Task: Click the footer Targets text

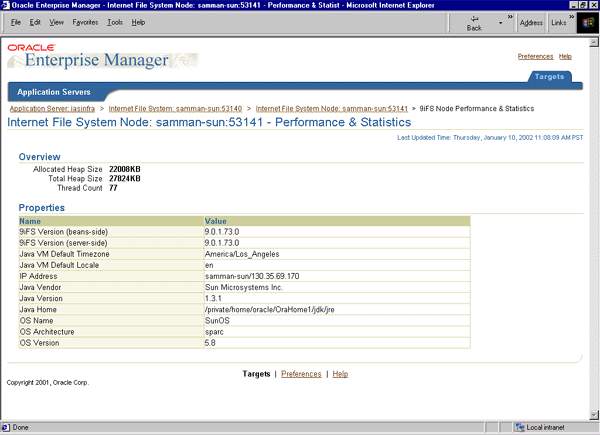Action: (256, 374)
